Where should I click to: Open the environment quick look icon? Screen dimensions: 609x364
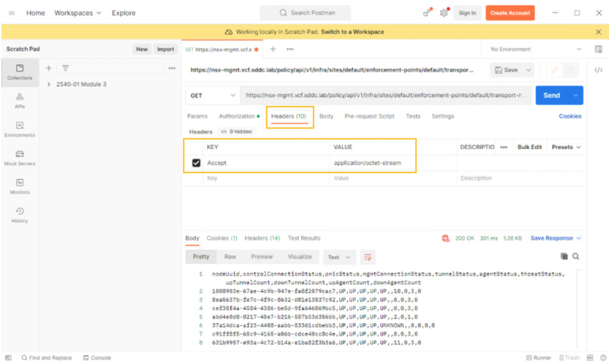coord(598,49)
